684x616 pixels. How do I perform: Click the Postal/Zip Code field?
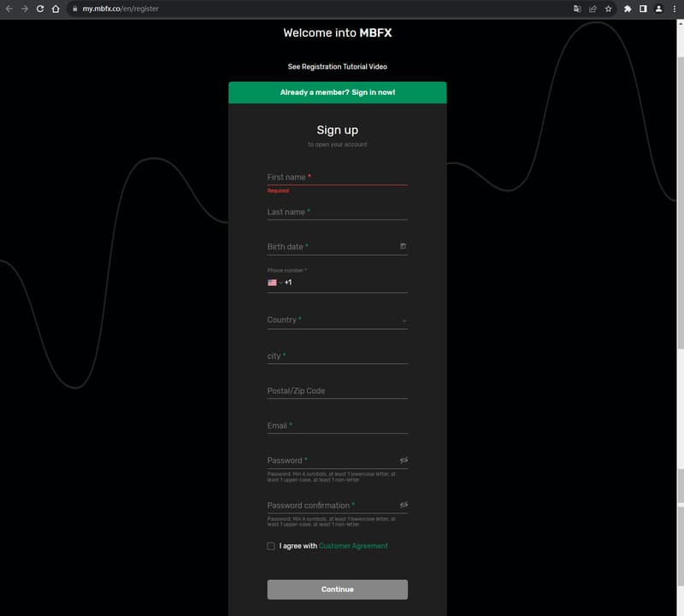(338, 390)
